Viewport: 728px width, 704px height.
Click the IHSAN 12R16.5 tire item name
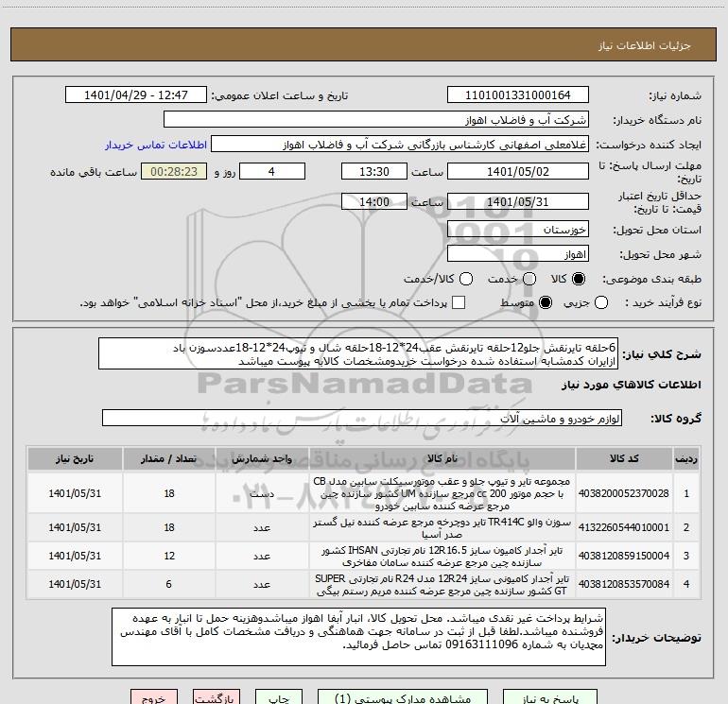tap(442, 556)
